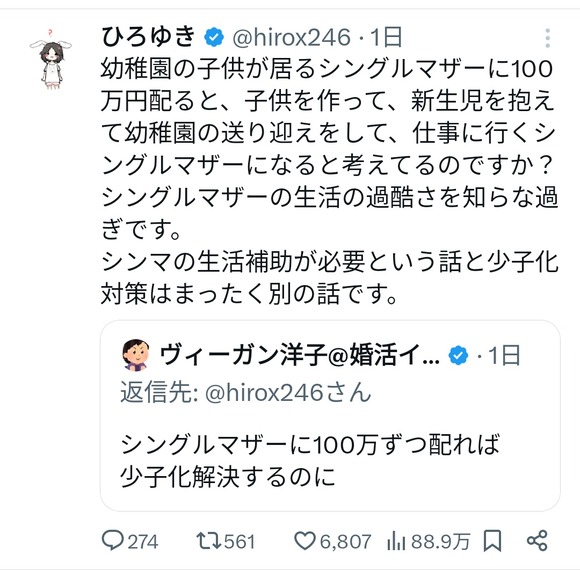Viewport: 580px width, 570px height.
Task: Open the reply comment icon
Action: pos(112,541)
